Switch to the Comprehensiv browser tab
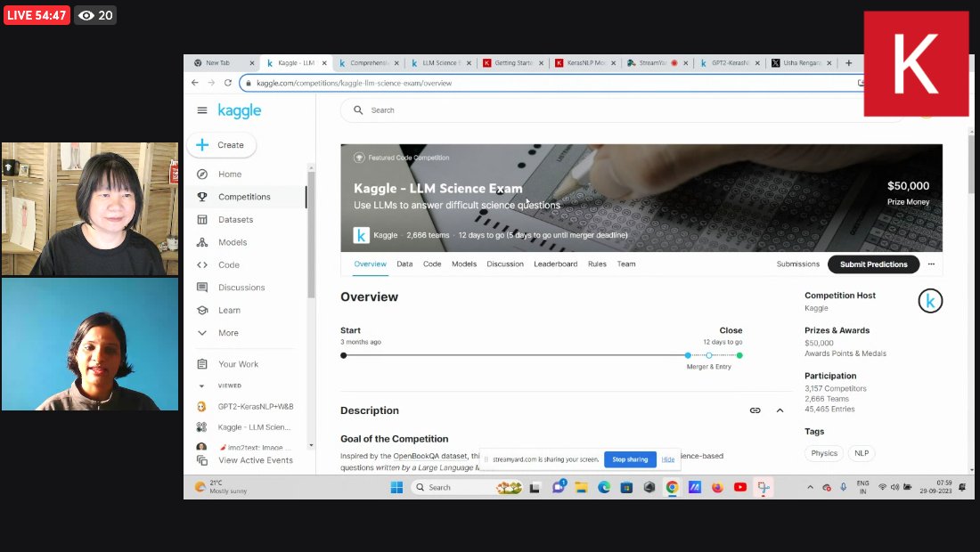Image resolution: width=980 pixels, height=552 pixels. (369, 63)
